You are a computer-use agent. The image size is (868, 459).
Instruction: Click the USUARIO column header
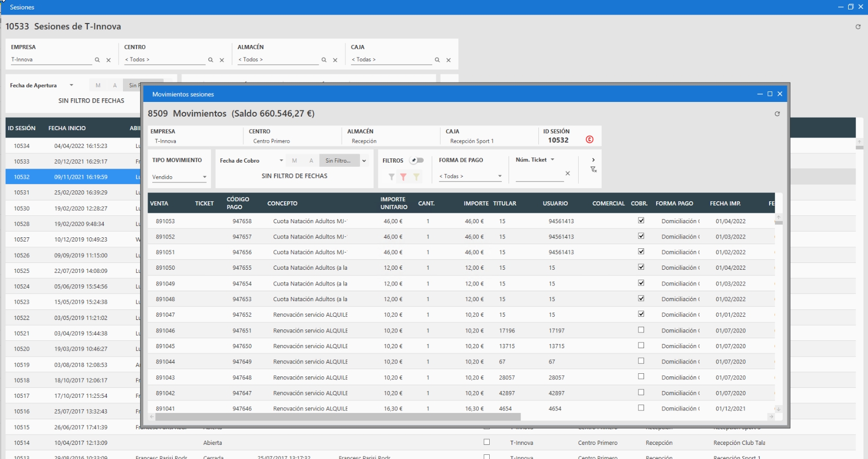pyautogui.click(x=555, y=203)
